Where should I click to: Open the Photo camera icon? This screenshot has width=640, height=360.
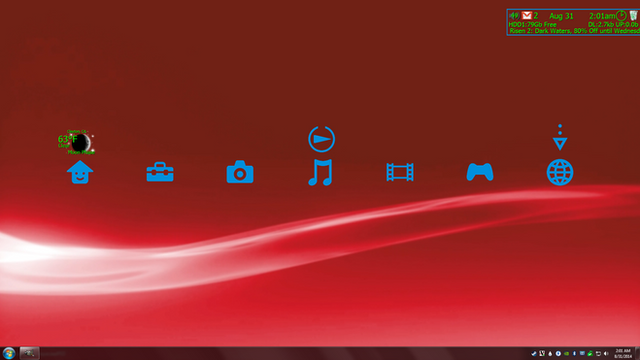coord(240,172)
